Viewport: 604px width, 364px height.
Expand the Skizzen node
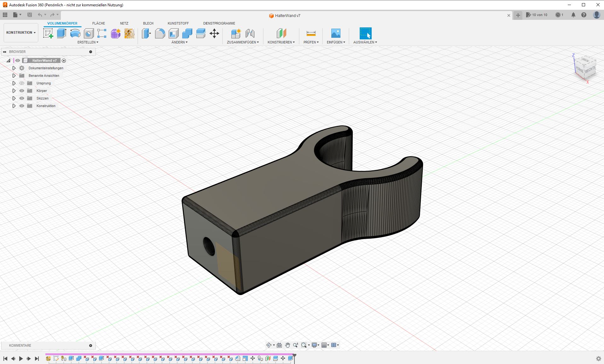pos(14,98)
